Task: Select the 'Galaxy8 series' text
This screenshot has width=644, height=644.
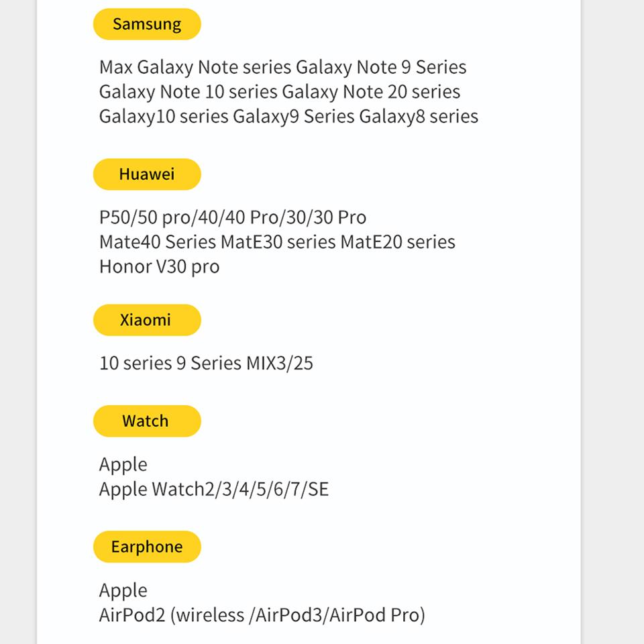Action: click(x=419, y=117)
